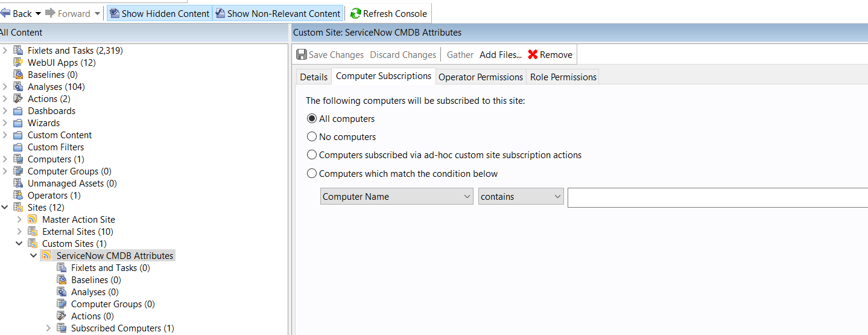Image resolution: width=868 pixels, height=335 pixels.
Task: Select the No computers radio button
Action: point(312,137)
